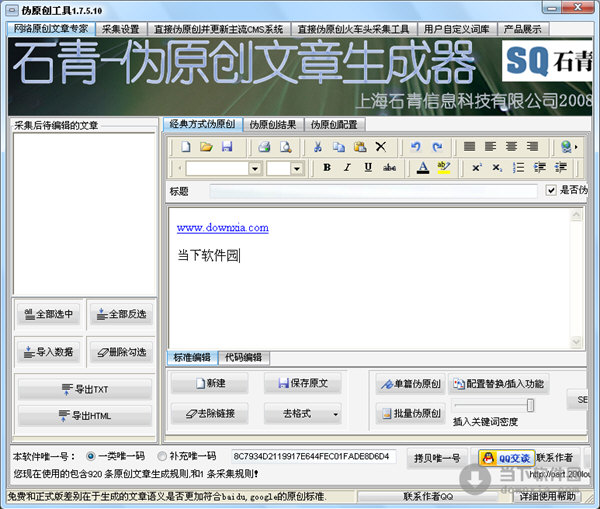Switch to the 伪原创配置 tab
600x509 pixels.
coord(334,124)
